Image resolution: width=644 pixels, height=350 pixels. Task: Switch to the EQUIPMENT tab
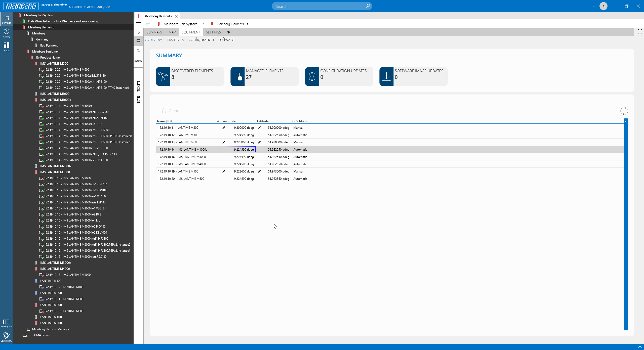tap(191, 32)
